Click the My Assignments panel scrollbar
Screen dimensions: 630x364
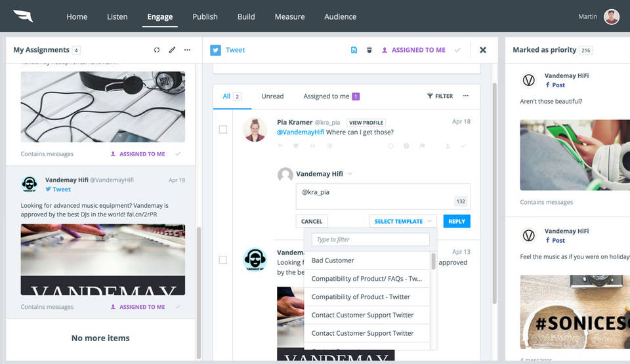point(198,293)
